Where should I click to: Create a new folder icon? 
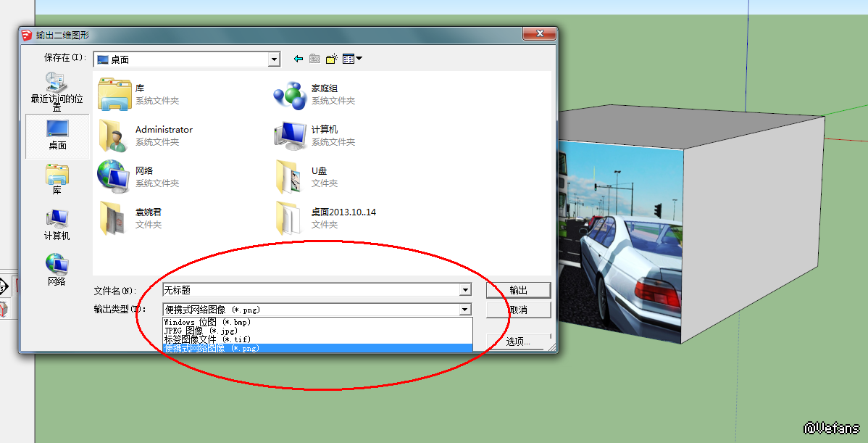point(332,59)
